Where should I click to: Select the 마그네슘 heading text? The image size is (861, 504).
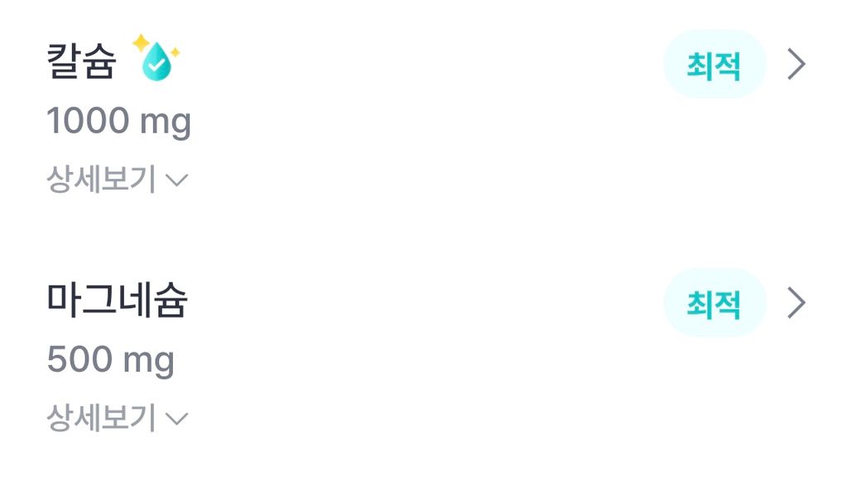[x=118, y=300]
